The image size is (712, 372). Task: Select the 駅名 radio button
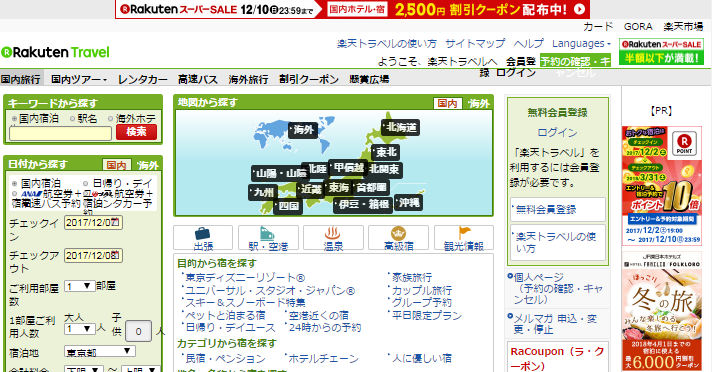(x=72, y=119)
